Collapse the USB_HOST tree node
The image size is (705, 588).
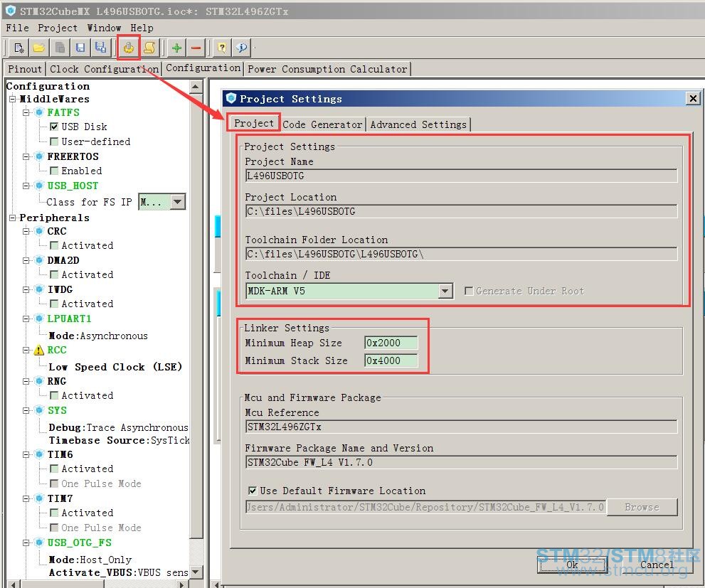(x=26, y=186)
